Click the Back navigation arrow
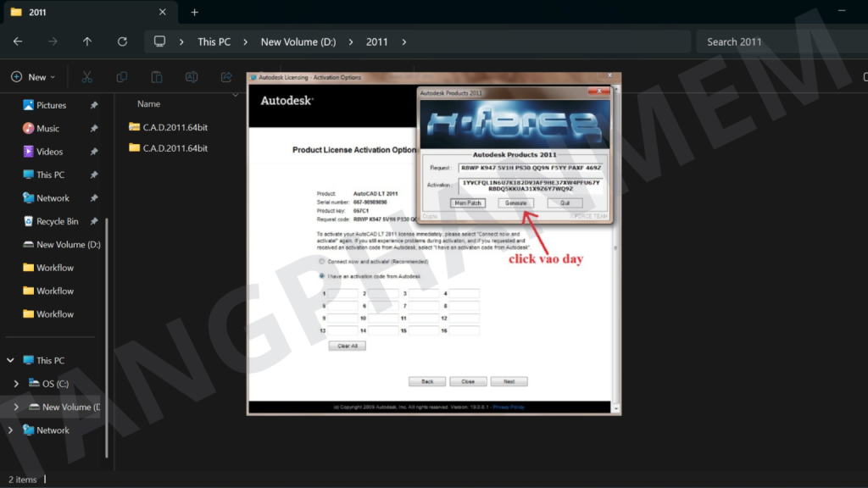 [x=18, y=42]
